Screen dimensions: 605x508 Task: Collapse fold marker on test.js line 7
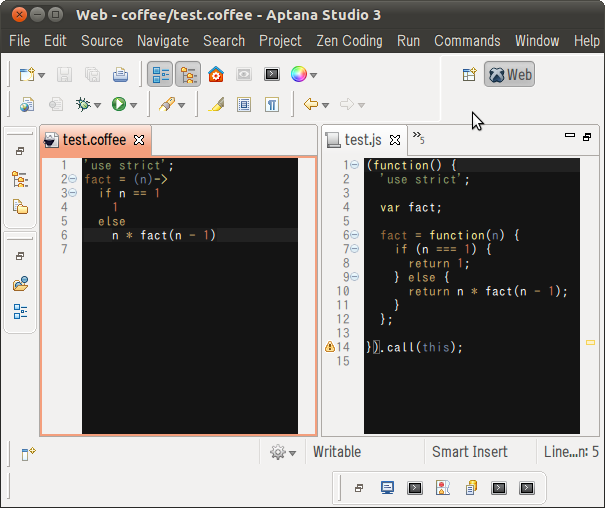(355, 249)
